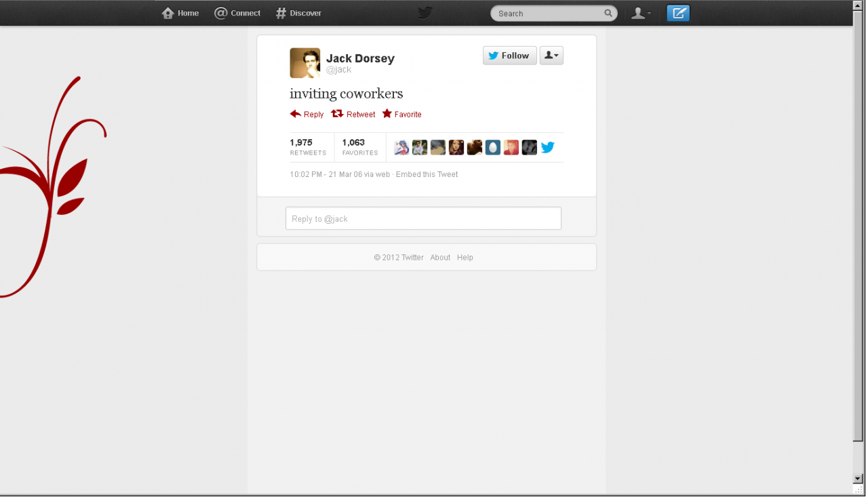This screenshot has width=868, height=497.
Task: Open Jack Dorsey's profile picture
Action: [305, 63]
